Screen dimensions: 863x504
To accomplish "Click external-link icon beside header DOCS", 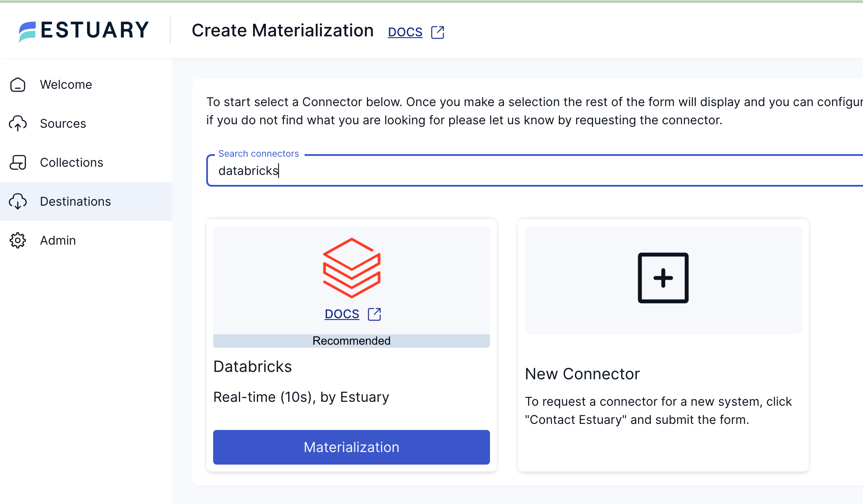I will [x=438, y=32].
